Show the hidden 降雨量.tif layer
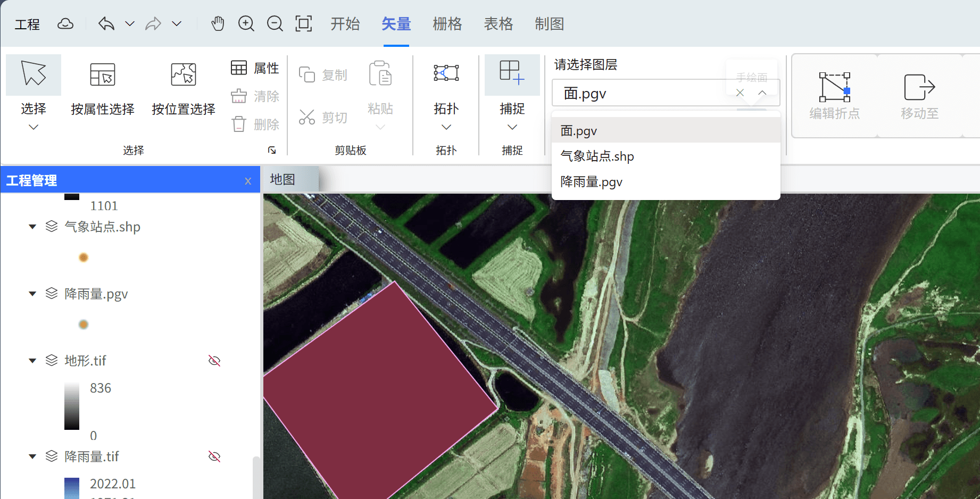 pos(214,456)
